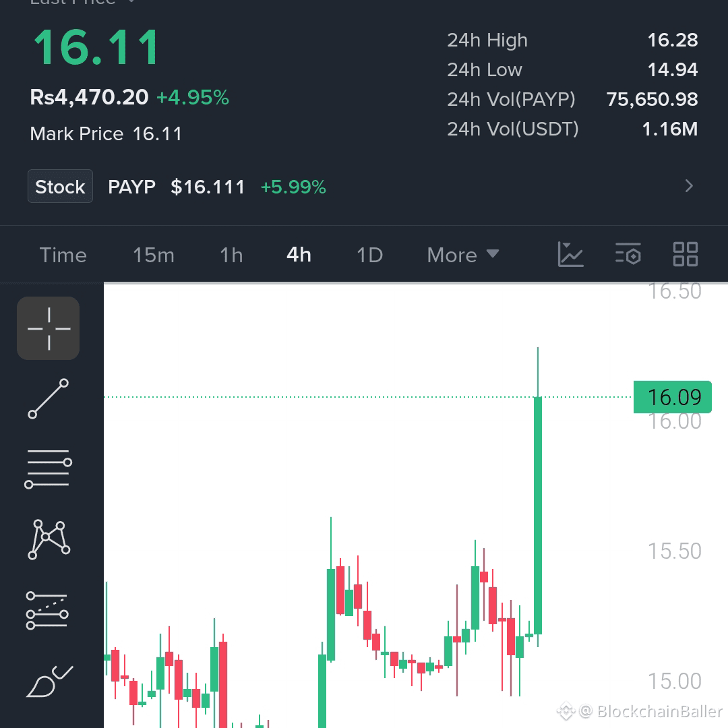Open PAYP stock details chevron
The height and width of the screenshot is (728, 728).
coord(689,186)
